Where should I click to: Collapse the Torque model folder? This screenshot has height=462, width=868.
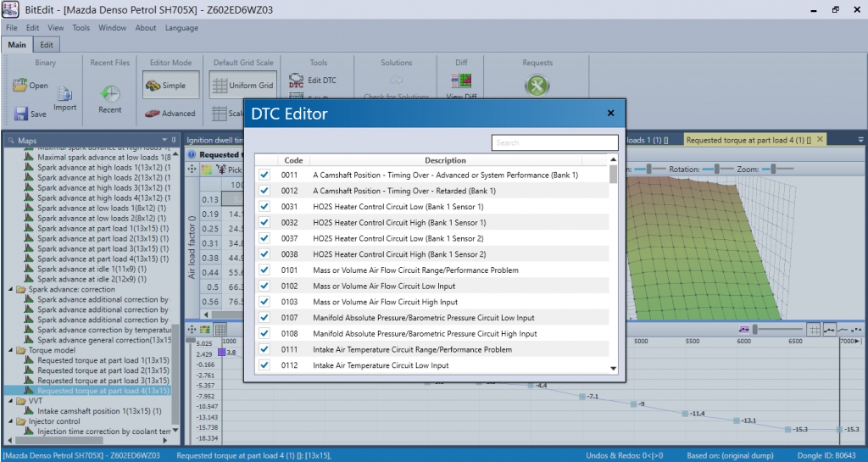[11, 350]
